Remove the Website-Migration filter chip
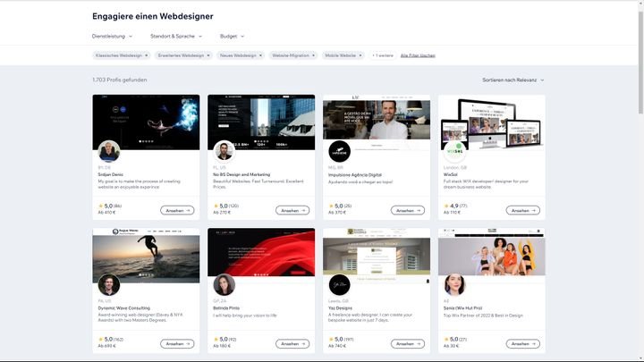 tap(313, 55)
